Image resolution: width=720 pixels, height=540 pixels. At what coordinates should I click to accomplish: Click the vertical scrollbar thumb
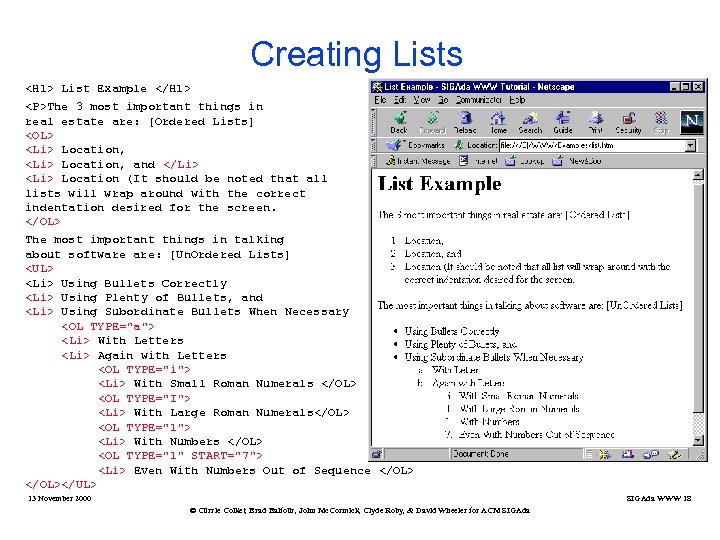tap(698, 297)
